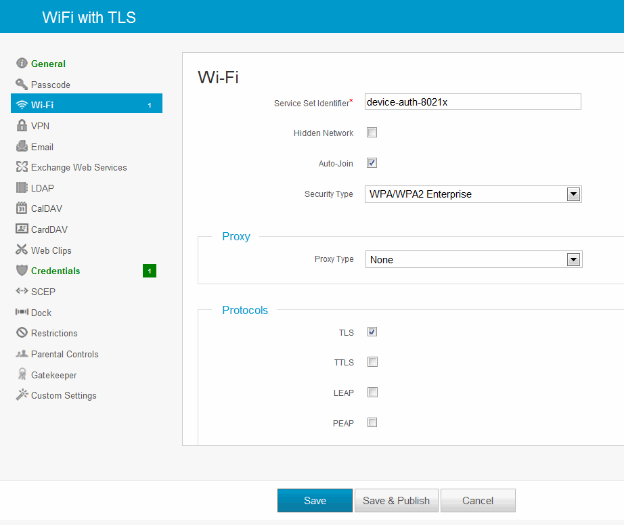Click the Service Set Identifier text field
This screenshot has height=525, width=624.
(472, 102)
